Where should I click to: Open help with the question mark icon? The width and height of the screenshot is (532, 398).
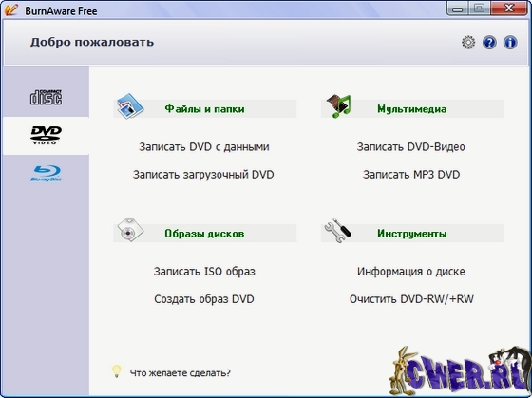[489, 43]
